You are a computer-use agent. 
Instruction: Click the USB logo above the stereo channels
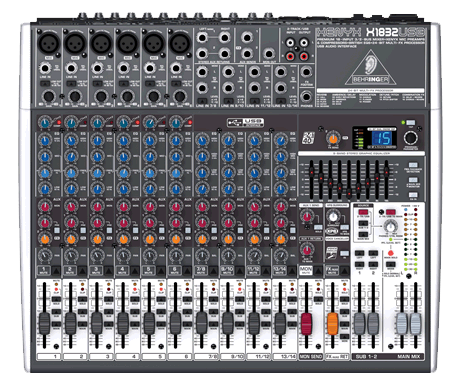(246, 122)
